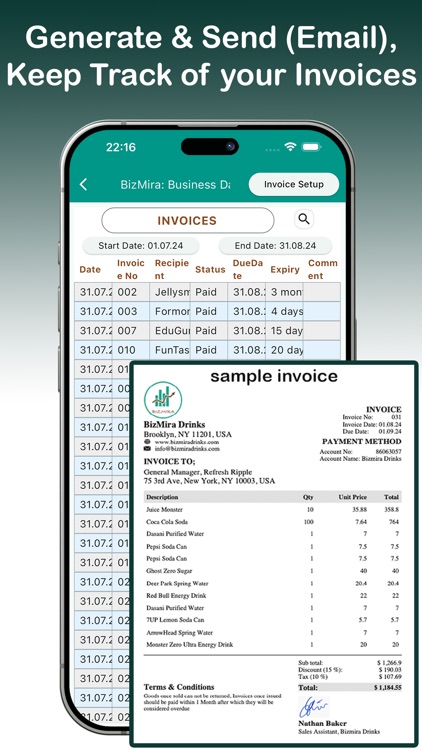
Task: Click the INVOICE TO; heading
Action: click(x=169, y=462)
